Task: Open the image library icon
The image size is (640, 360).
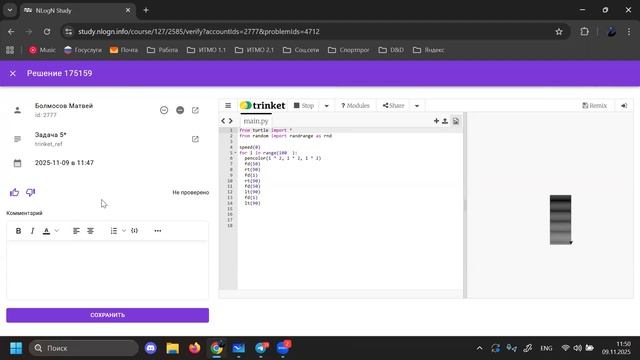Action: 456,121
